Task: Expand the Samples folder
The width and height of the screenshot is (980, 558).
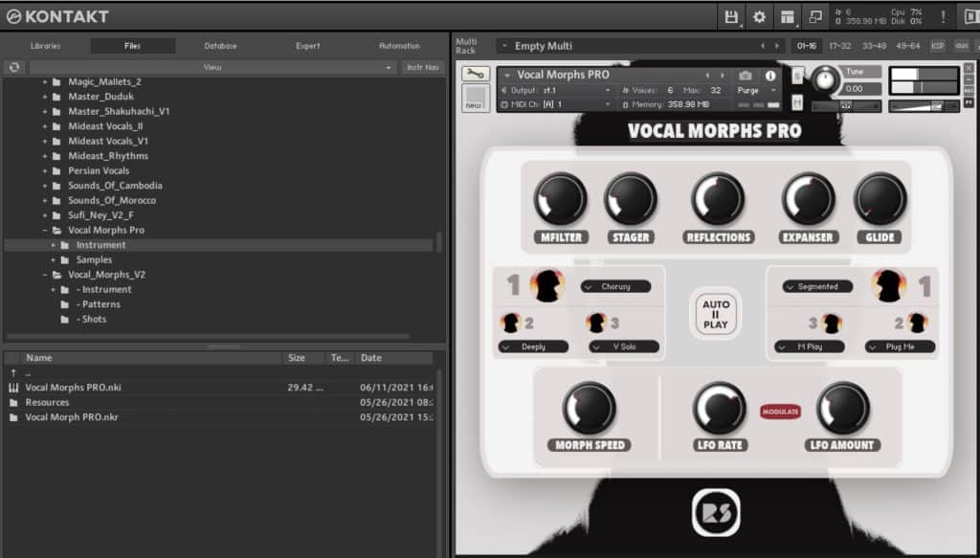Action: pos(54,259)
